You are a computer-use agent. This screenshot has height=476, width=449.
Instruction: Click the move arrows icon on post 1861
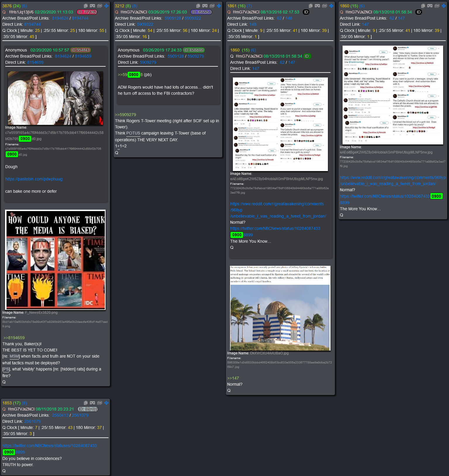(x=331, y=6)
